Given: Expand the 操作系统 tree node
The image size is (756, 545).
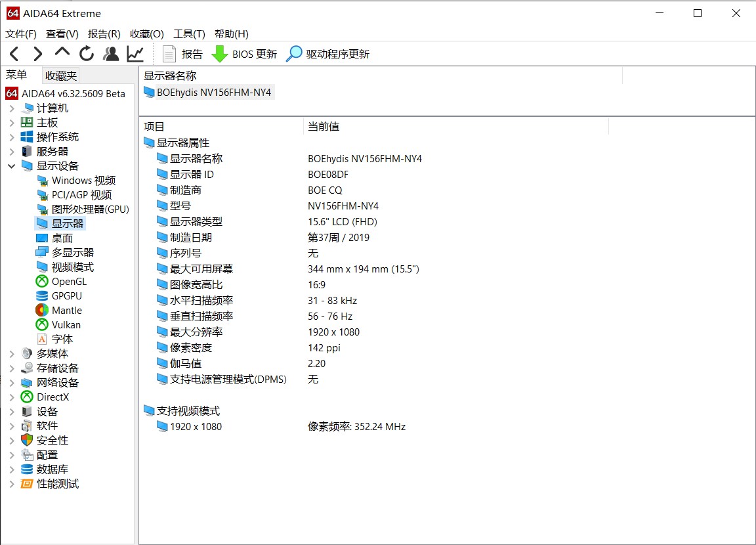Looking at the screenshot, I should coord(12,137).
